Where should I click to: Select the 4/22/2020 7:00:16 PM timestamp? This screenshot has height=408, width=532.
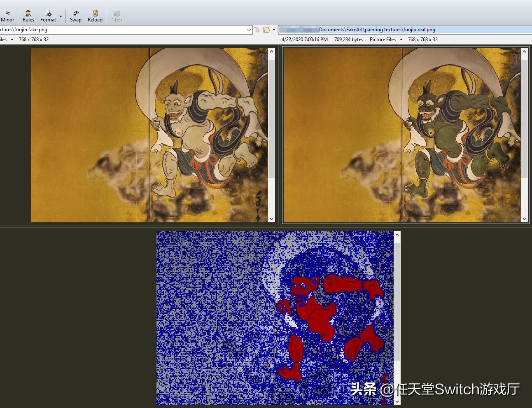[x=305, y=40]
